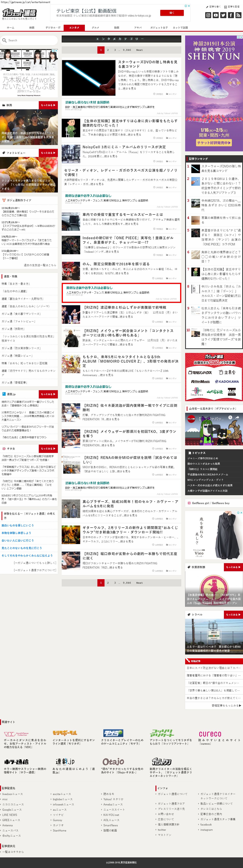Open the RSS feed icon in header
The image size is (243, 868).
click(238, 15)
